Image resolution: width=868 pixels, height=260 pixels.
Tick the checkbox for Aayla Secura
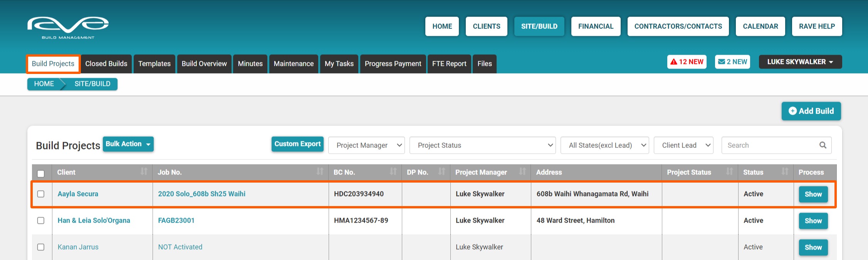[x=41, y=194]
